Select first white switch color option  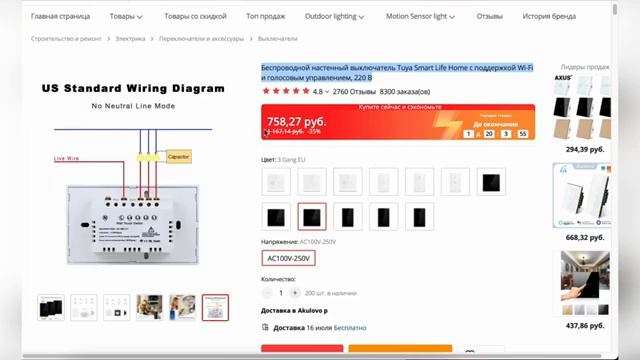(x=276, y=182)
